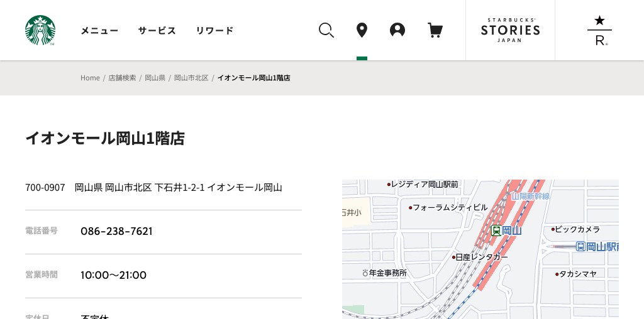Click the 営業時間 label
644x319 pixels.
[x=42, y=274]
